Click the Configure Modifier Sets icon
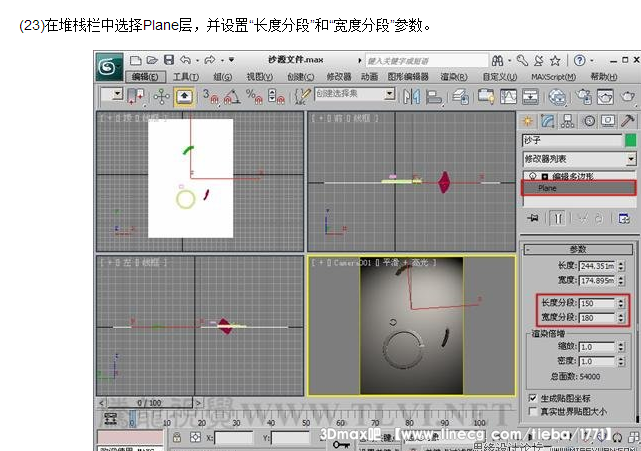 (624, 218)
